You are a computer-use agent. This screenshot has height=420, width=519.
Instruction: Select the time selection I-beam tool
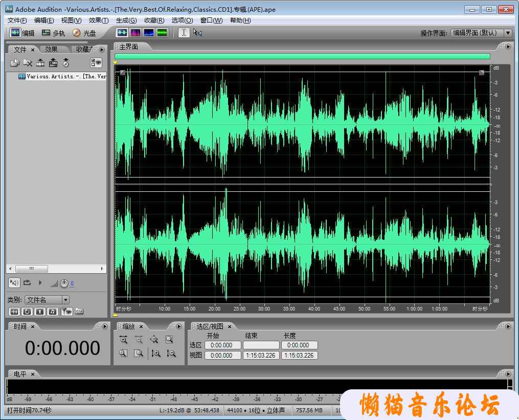tap(184, 33)
